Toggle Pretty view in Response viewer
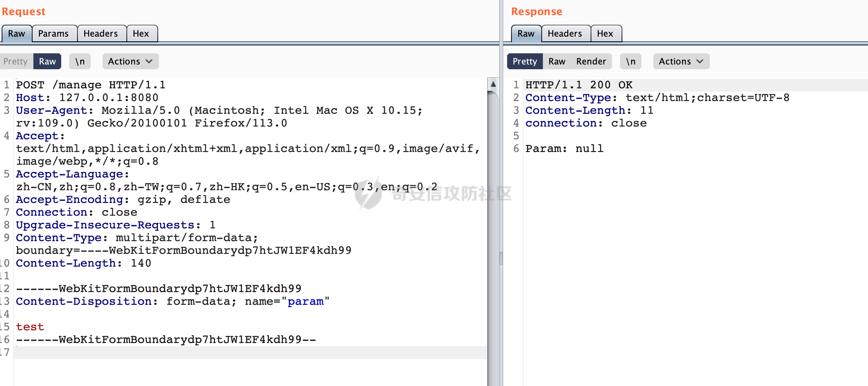Screen dimensions: 868x386 click(x=525, y=61)
